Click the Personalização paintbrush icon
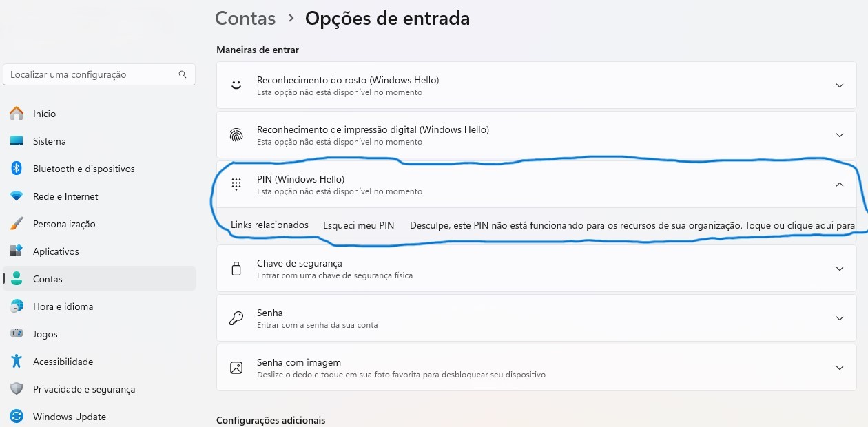 pos(17,224)
